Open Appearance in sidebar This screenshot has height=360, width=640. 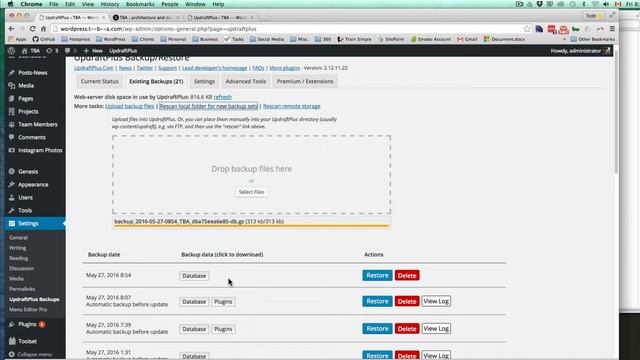point(33,184)
